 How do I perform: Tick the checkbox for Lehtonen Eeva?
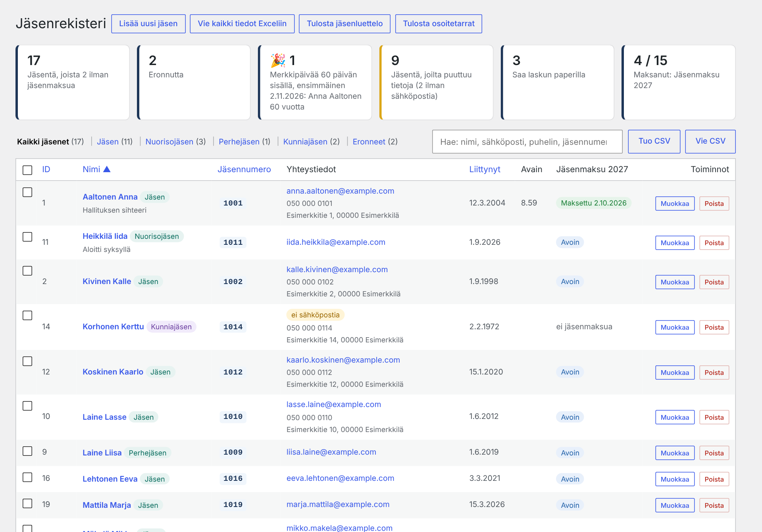(27, 477)
